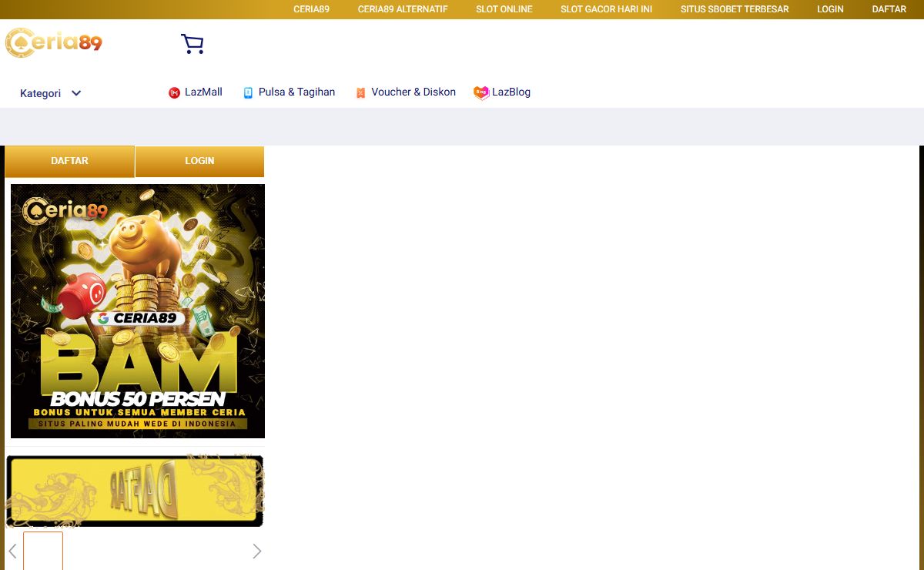Click the blue phone icon beside Pulsa & Tagihan
The width and height of the screenshot is (924, 570).
(248, 93)
